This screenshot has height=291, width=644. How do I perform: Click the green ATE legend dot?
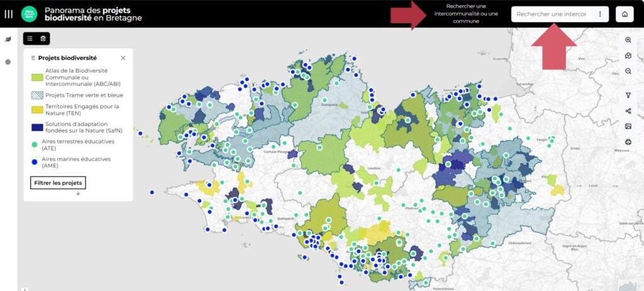click(35, 144)
